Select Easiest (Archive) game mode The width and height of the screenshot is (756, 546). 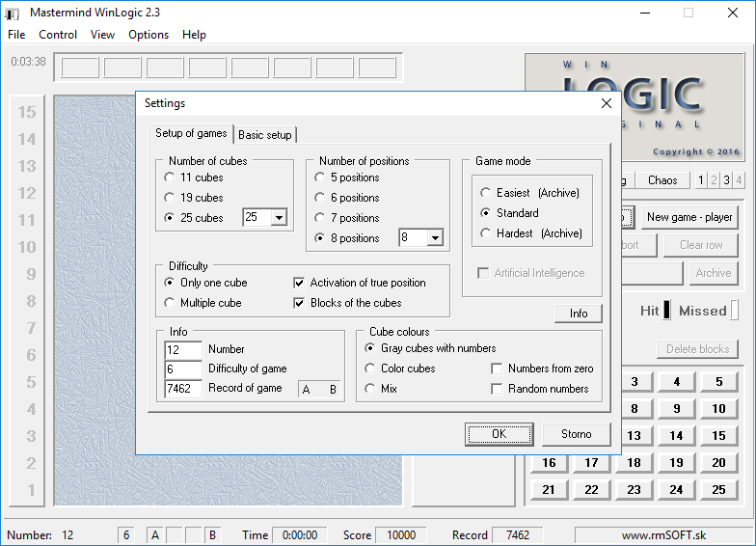pyautogui.click(x=486, y=193)
